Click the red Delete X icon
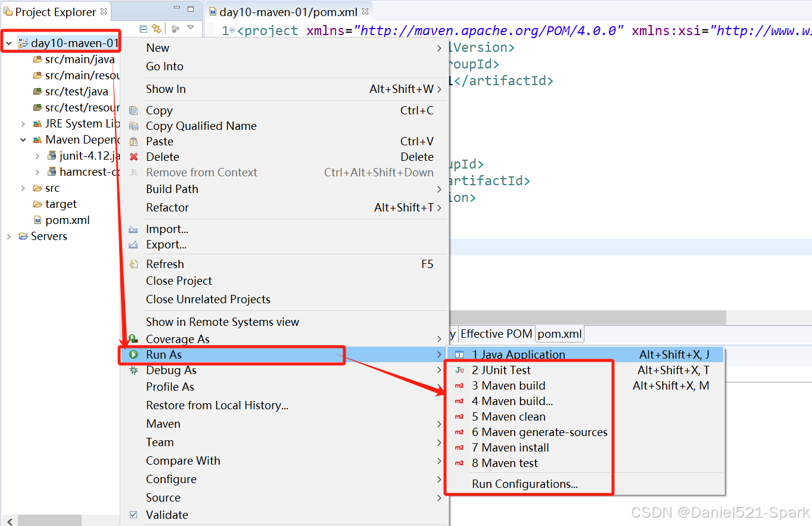Screen dimensions: 812x526 [134, 157]
